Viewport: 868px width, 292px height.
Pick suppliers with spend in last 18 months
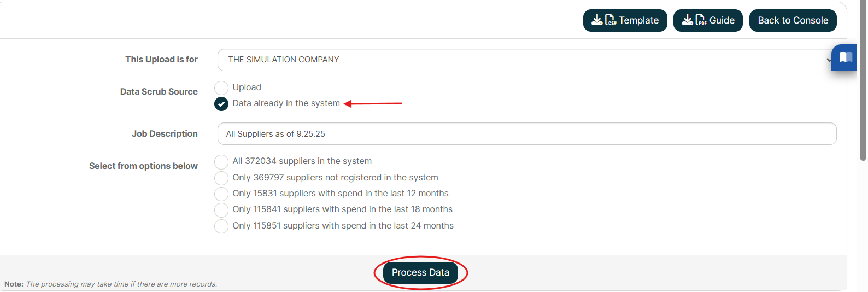[x=221, y=210]
